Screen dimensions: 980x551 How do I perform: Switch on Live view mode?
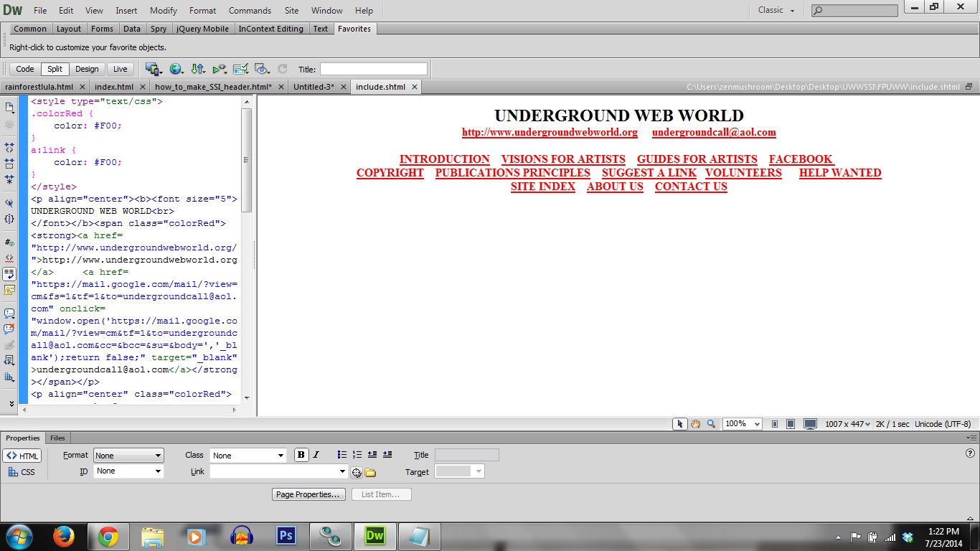click(120, 68)
